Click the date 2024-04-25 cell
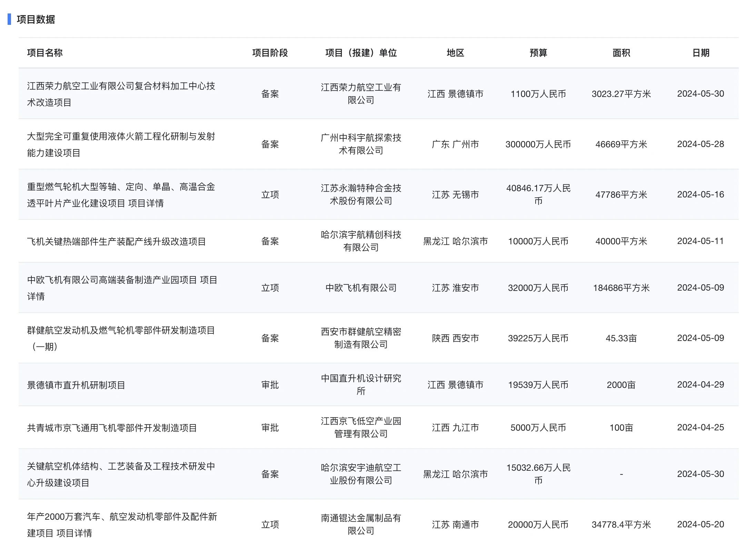 (x=700, y=427)
